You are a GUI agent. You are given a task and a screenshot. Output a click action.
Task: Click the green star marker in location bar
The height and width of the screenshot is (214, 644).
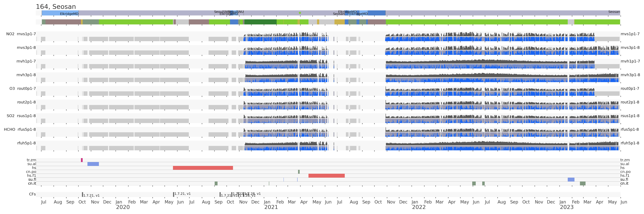coord(300,13)
